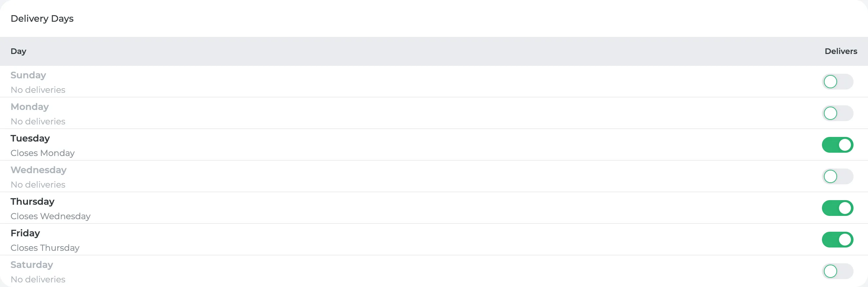The image size is (868, 287).
Task: Click the greyed-out Sunday label
Action: (x=28, y=75)
